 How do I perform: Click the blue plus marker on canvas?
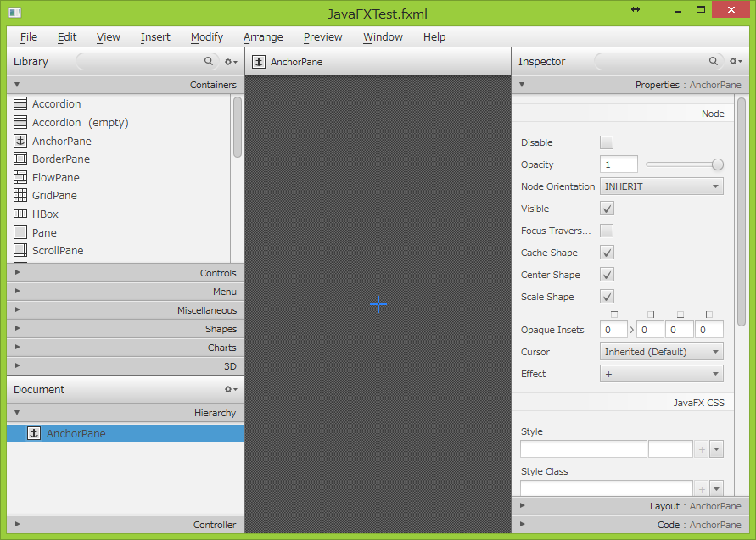[x=378, y=304]
